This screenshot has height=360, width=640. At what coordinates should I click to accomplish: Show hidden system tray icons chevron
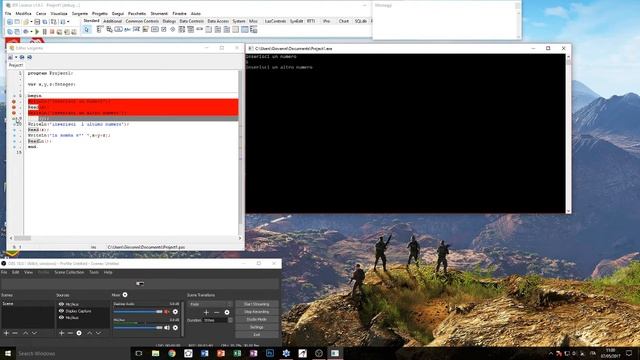[x=551, y=353]
